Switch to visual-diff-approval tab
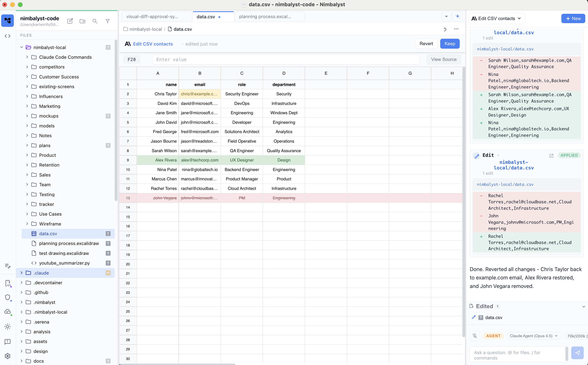Viewport: 588px width, 365px height. click(x=152, y=16)
